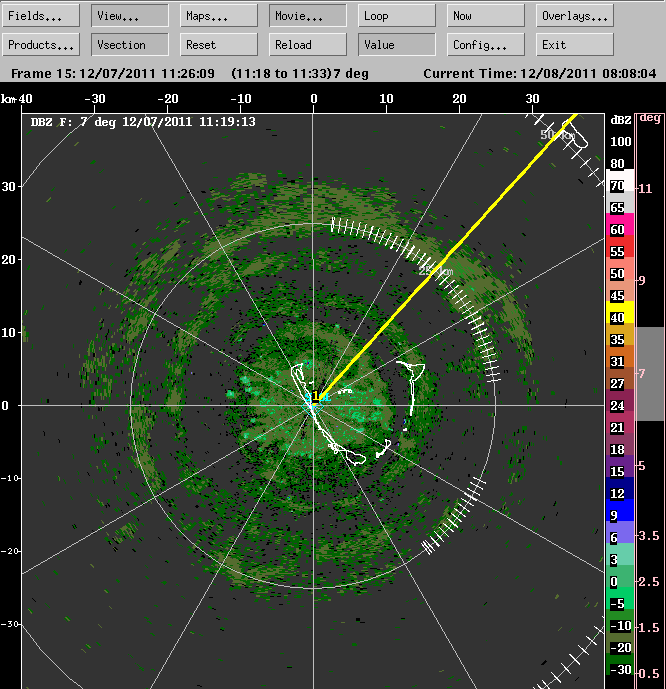Click the Exit button

click(x=575, y=45)
